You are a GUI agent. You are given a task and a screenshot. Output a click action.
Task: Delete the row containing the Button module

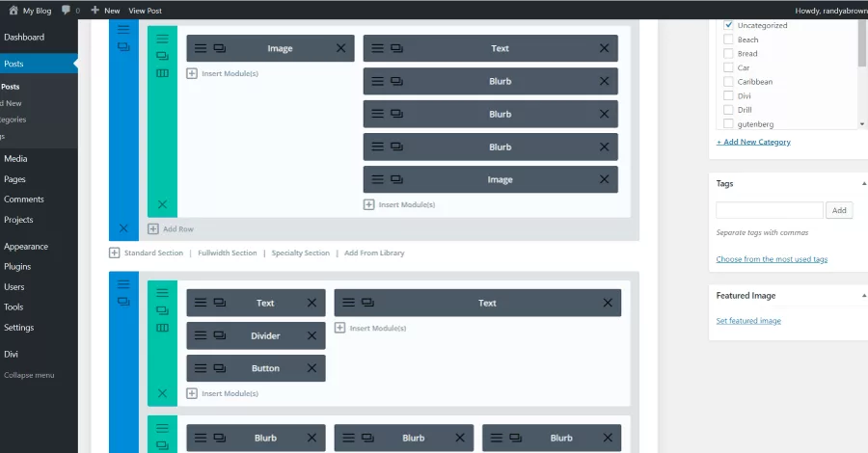coord(162,393)
